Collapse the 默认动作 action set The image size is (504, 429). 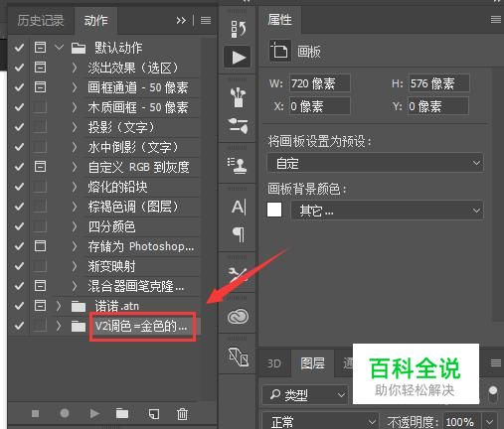coord(59,48)
